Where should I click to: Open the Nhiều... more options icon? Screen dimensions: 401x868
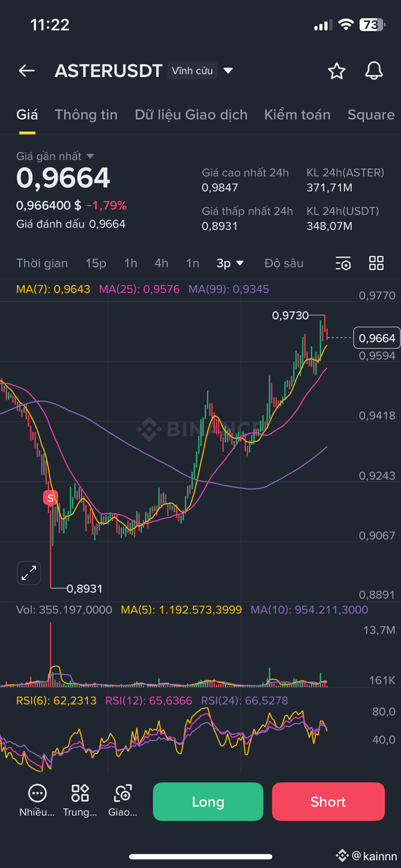click(37, 801)
